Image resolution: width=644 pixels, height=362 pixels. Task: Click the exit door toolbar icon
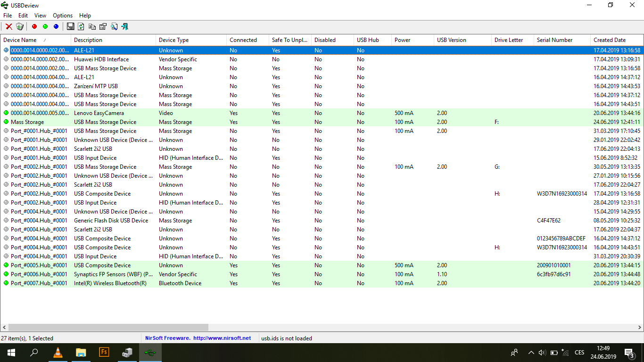(125, 26)
